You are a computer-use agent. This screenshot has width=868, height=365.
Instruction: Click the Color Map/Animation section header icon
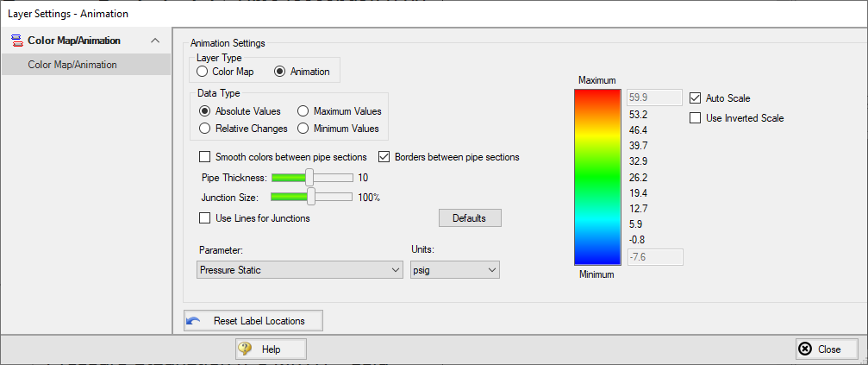pos(16,41)
